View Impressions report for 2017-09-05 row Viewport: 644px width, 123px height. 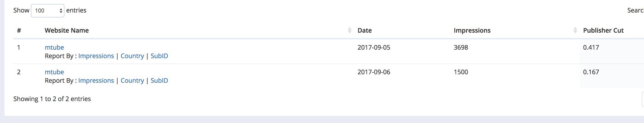(96, 56)
